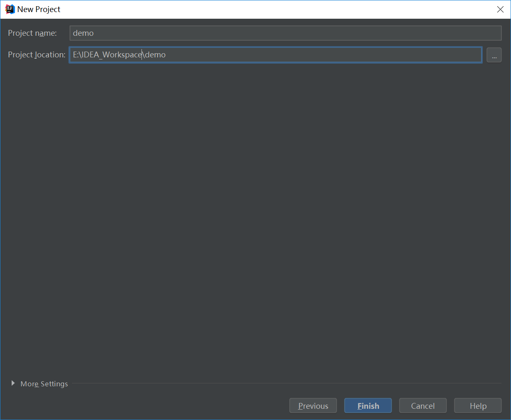Image resolution: width=511 pixels, height=420 pixels.
Task: Click the Project location input field
Action: tap(275, 54)
